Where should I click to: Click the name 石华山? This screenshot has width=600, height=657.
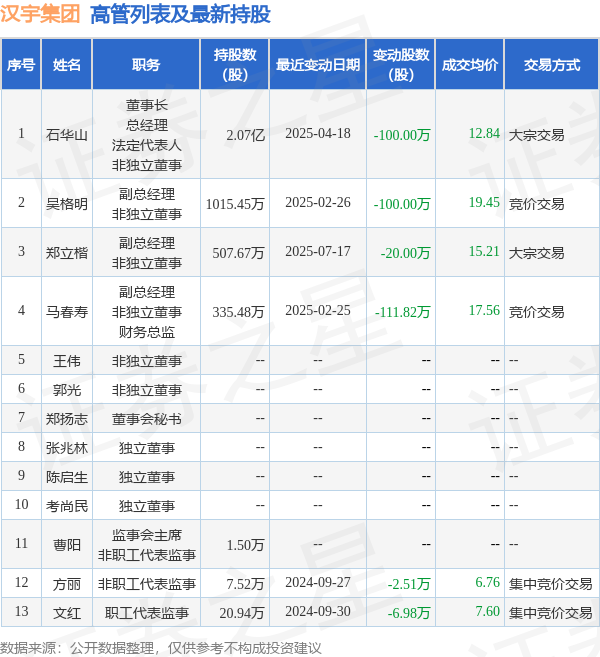(x=67, y=135)
